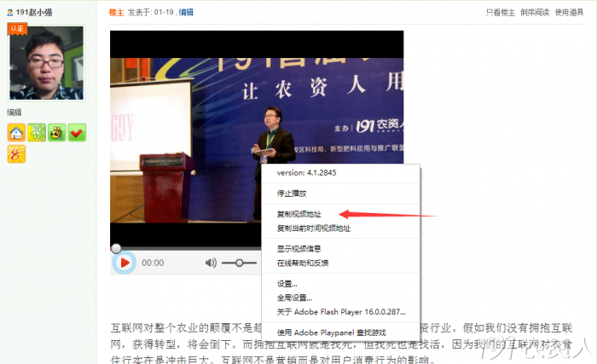Click the orange number 8 badge icon
Screen dimensions: 597x364
tap(16, 154)
